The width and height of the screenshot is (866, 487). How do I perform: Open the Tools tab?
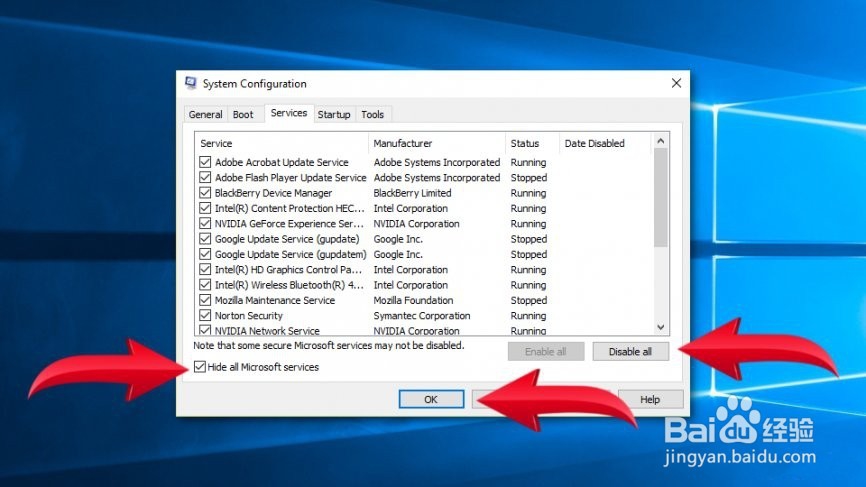372,114
